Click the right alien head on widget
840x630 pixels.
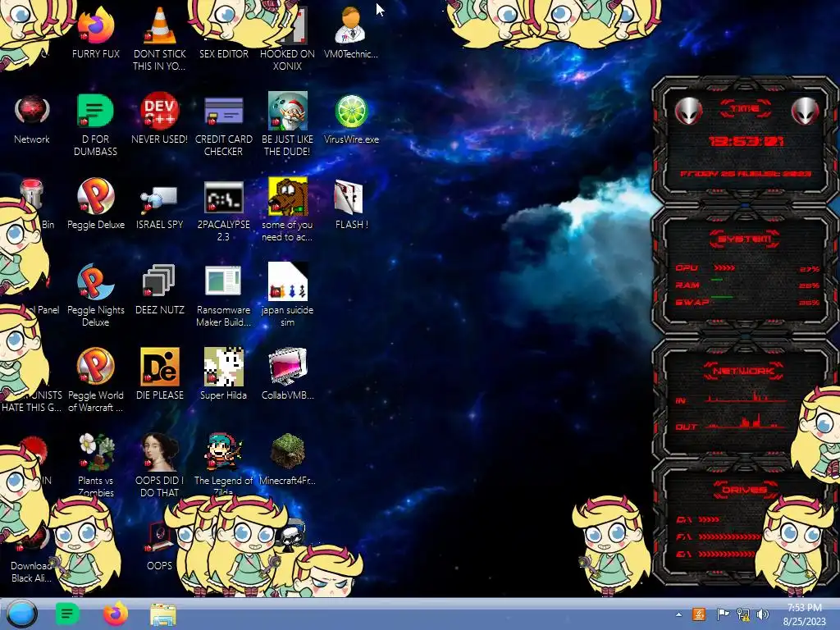click(806, 111)
